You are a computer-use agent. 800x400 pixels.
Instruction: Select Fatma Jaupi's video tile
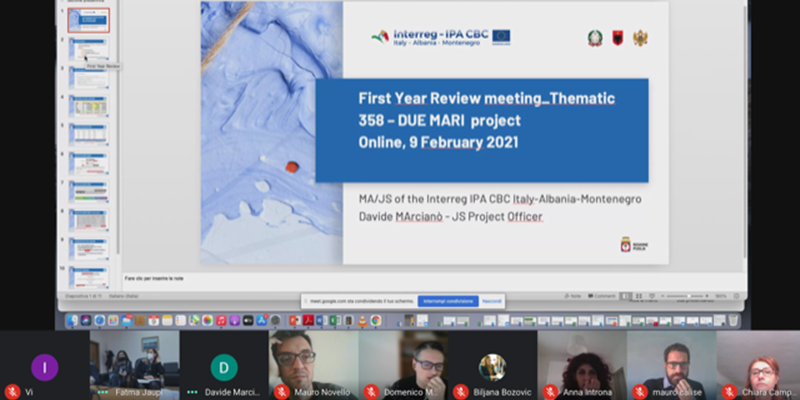pos(134,365)
